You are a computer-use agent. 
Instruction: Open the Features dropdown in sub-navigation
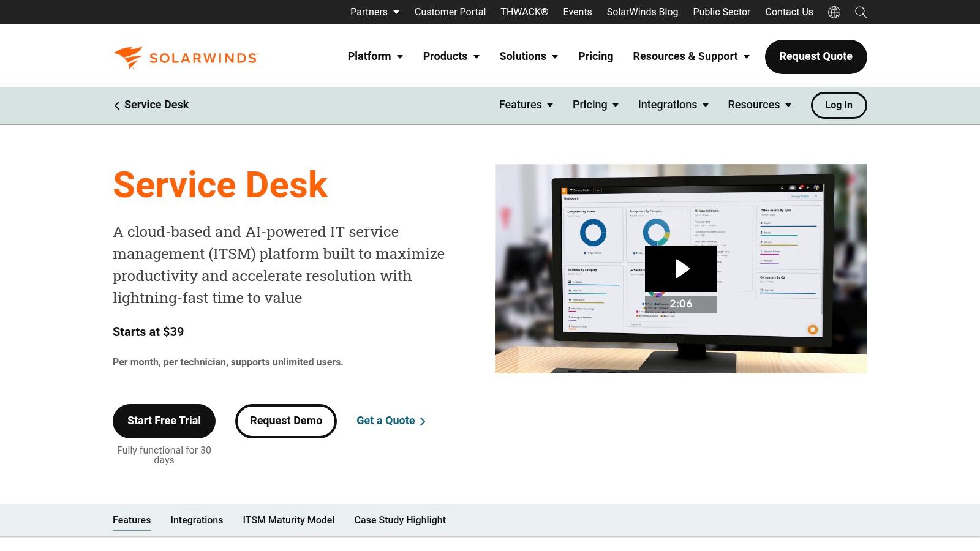pos(526,105)
